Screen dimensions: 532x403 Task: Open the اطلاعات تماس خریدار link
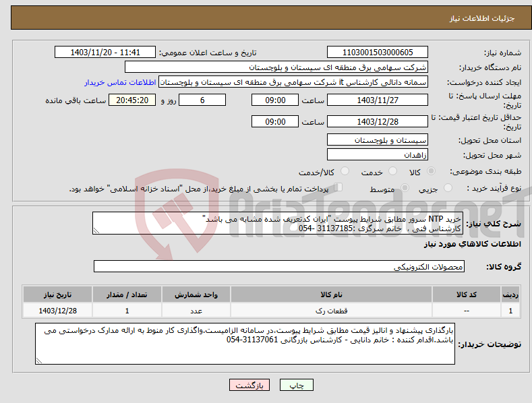(120, 82)
